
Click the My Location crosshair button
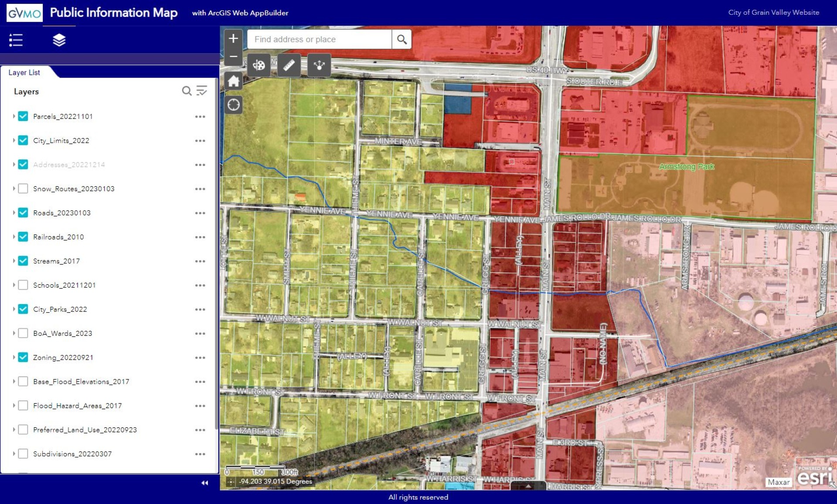[234, 105]
